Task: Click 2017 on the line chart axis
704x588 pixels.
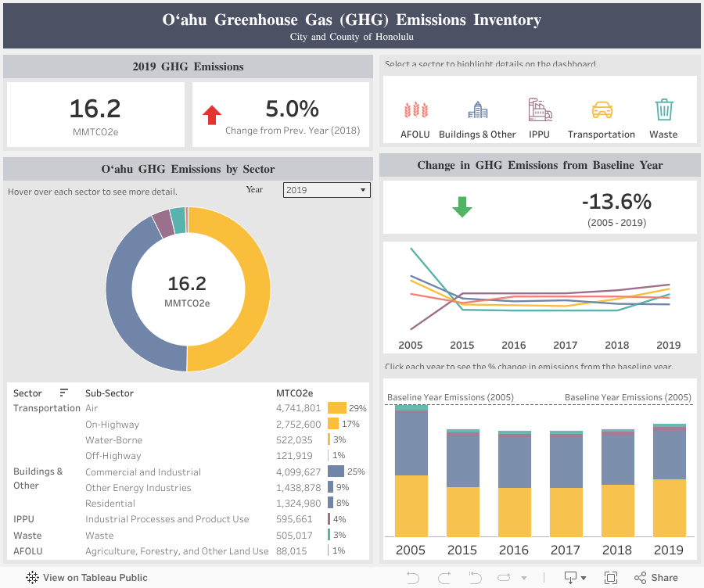Action: [565, 345]
